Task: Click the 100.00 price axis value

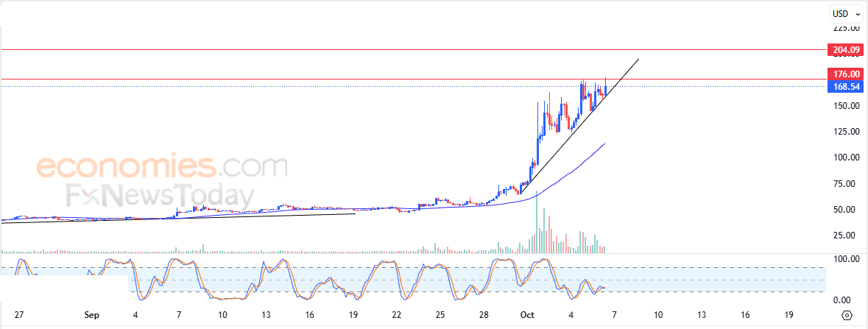Action: [847, 158]
